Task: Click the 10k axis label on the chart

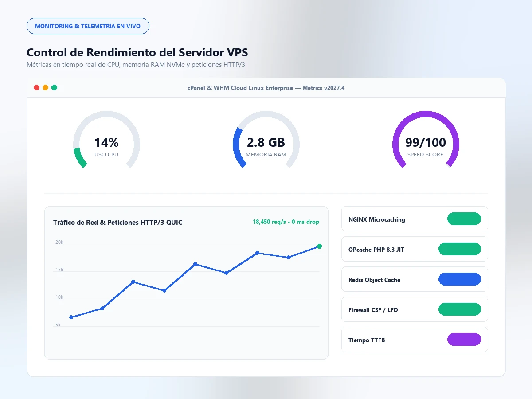Action: (x=59, y=297)
